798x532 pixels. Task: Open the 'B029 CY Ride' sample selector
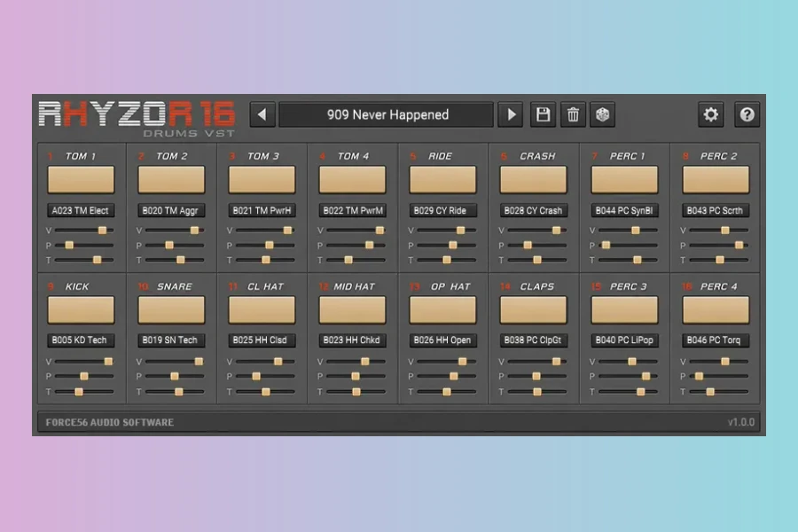click(x=442, y=210)
